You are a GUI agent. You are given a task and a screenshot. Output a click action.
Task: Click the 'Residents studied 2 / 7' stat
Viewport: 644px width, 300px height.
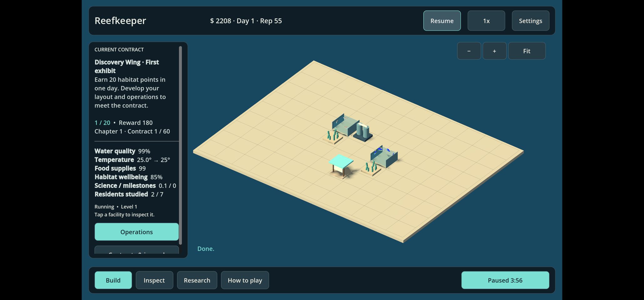[x=129, y=194]
